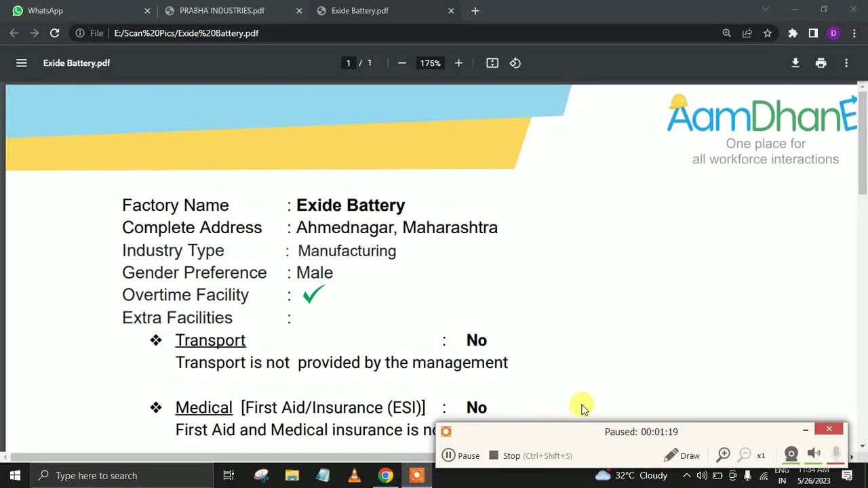The width and height of the screenshot is (868, 488).
Task: Open the system tray volume control
Action: coord(702,476)
